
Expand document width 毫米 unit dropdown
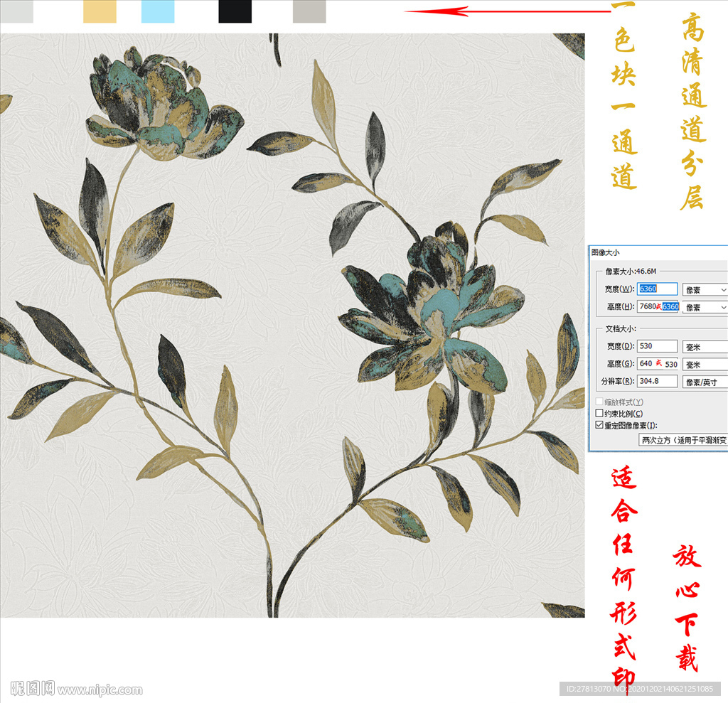705,346
